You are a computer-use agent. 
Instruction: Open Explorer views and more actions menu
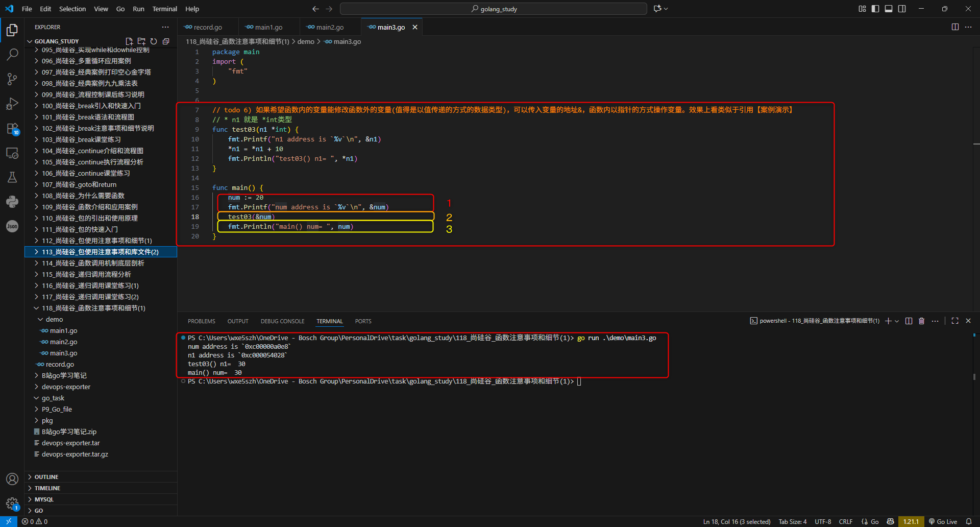coord(165,27)
